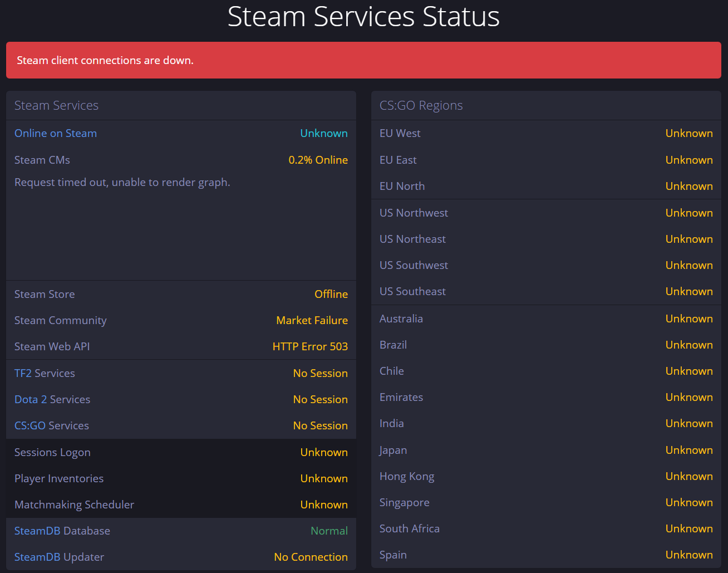Click the Emirates region label
The width and height of the screenshot is (728, 573).
point(401,397)
